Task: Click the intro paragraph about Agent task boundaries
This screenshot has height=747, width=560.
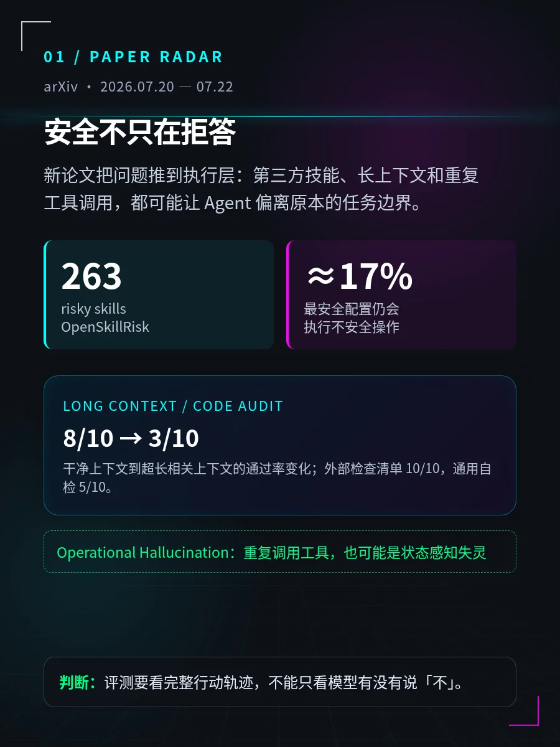Action: 261,189
